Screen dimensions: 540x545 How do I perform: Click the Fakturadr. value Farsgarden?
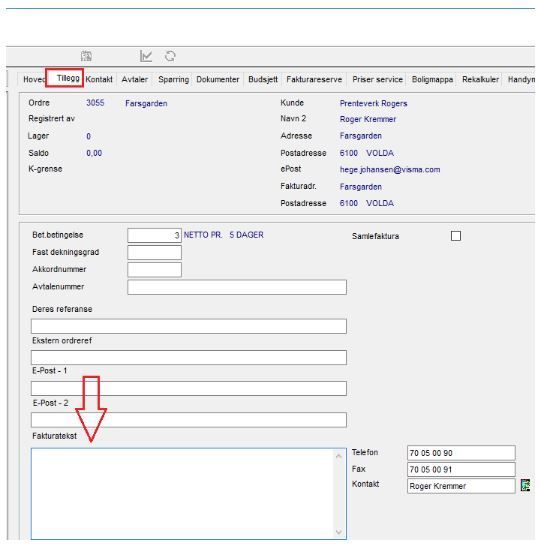[360, 187]
